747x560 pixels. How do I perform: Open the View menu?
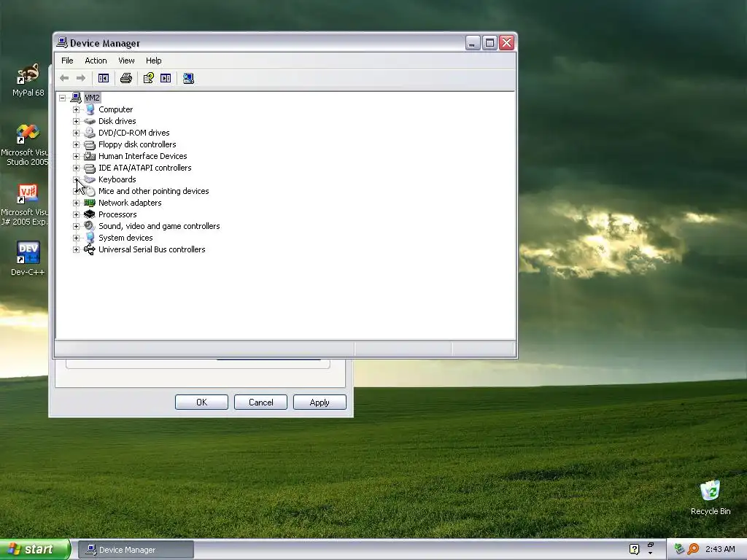click(126, 61)
